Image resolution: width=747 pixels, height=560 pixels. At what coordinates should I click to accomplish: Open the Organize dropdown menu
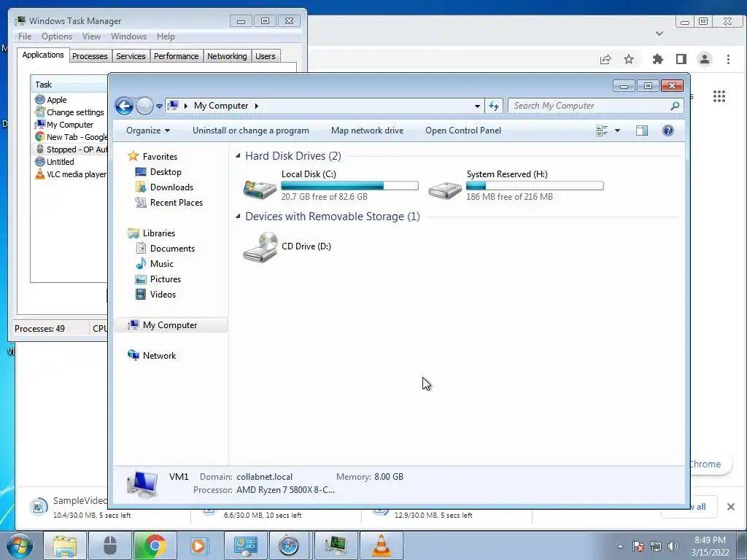pos(147,131)
